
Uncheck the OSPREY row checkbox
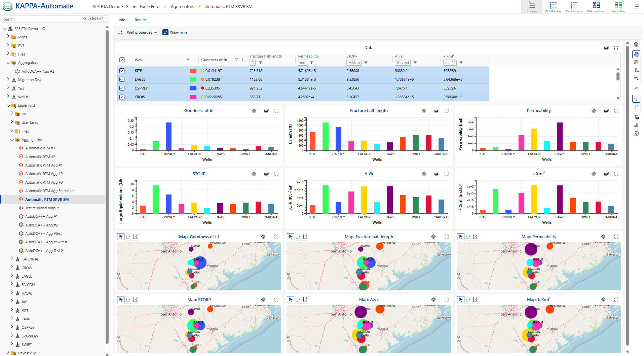[122, 88]
